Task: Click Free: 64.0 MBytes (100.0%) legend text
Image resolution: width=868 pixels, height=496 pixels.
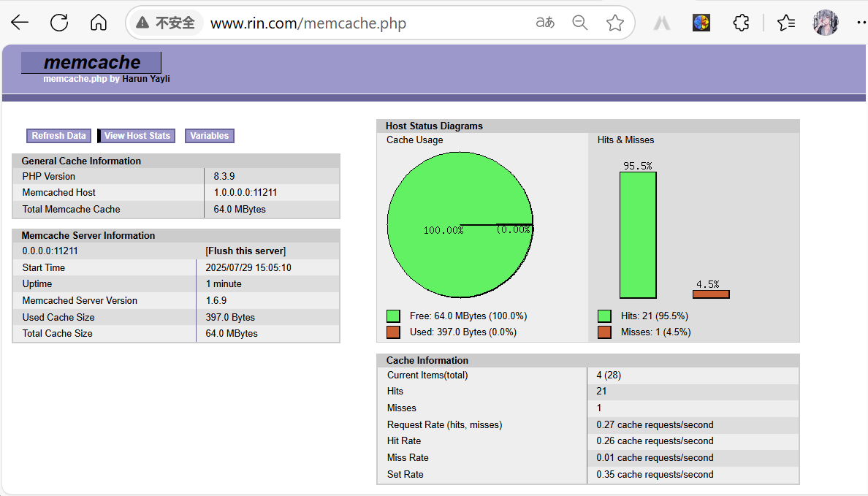Action: pyautogui.click(x=468, y=316)
